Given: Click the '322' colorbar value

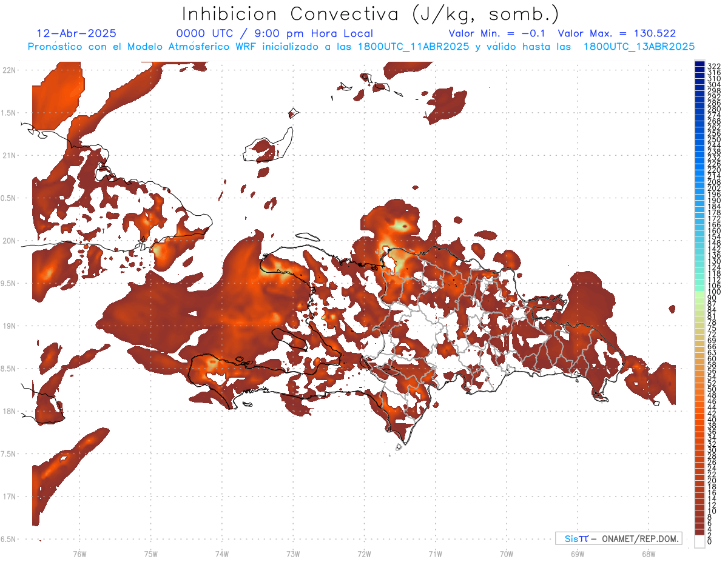Looking at the screenshot, I should [714, 66].
